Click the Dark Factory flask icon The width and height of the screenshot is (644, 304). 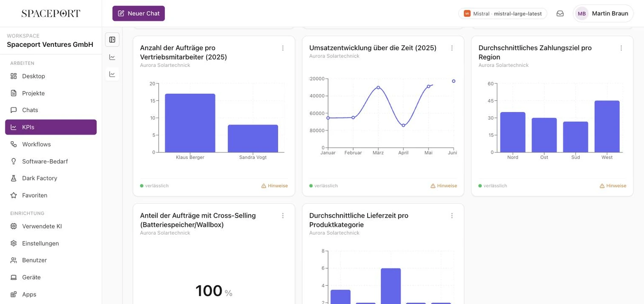[x=14, y=178]
